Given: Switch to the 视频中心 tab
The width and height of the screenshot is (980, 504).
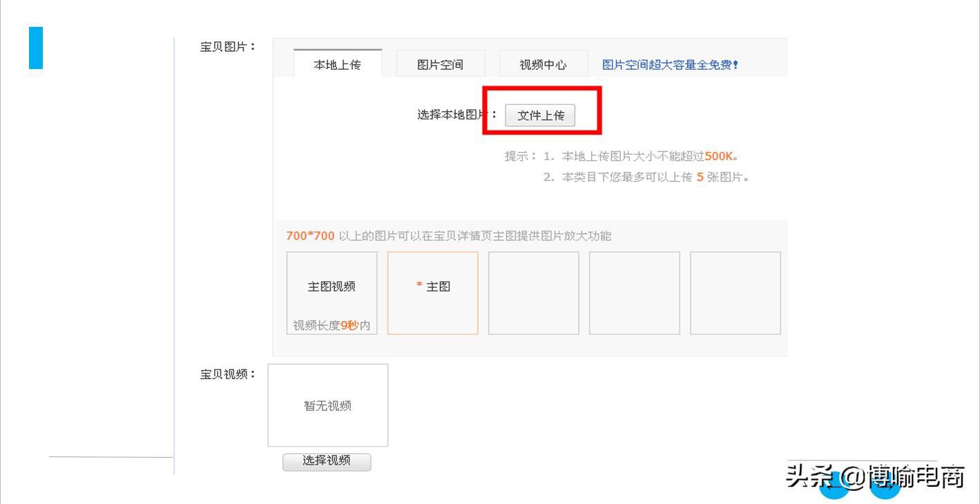Looking at the screenshot, I should (543, 63).
